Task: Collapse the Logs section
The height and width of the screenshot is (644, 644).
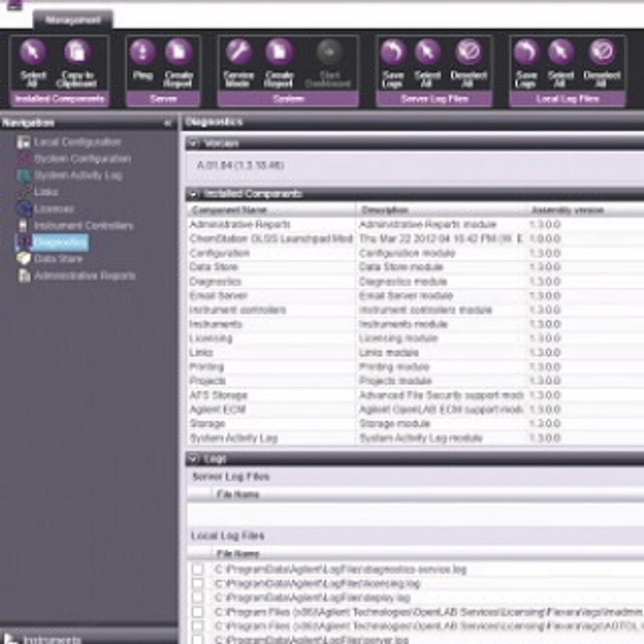Action: point(194,459)
